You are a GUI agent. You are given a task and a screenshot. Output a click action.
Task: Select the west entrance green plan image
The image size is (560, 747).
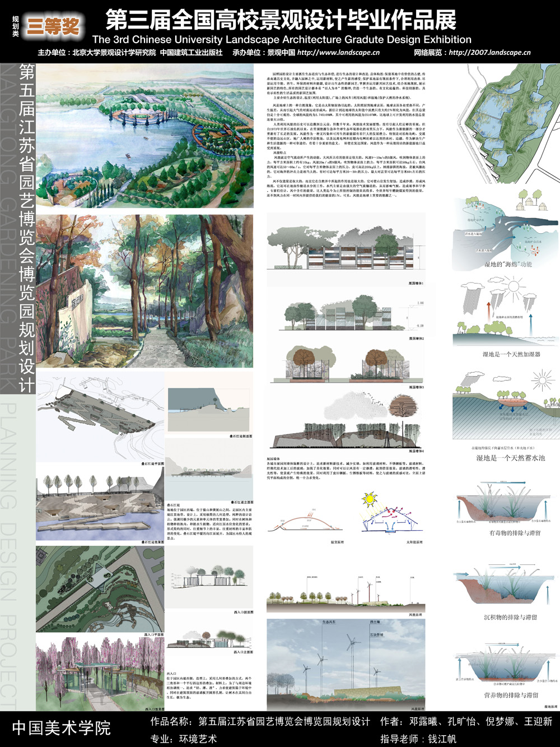[x=100, y=590]
